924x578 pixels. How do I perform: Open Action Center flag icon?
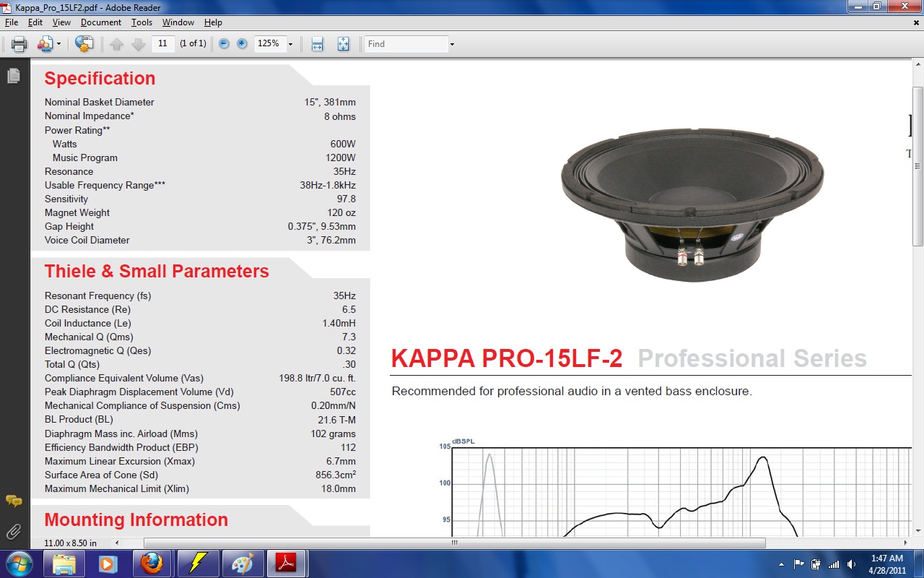point(799,564)
